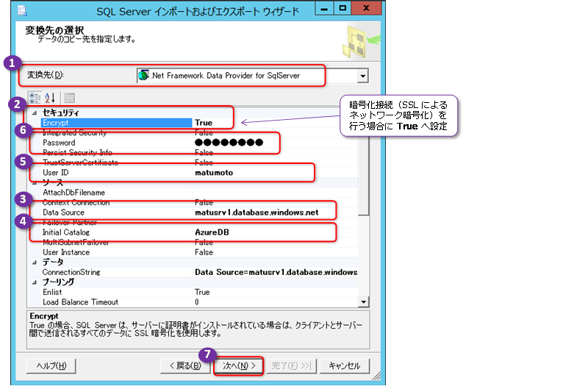The height and width of the screenshot is (386, 588).
Task: Collapse the データ category
Action: pos(35,262)
